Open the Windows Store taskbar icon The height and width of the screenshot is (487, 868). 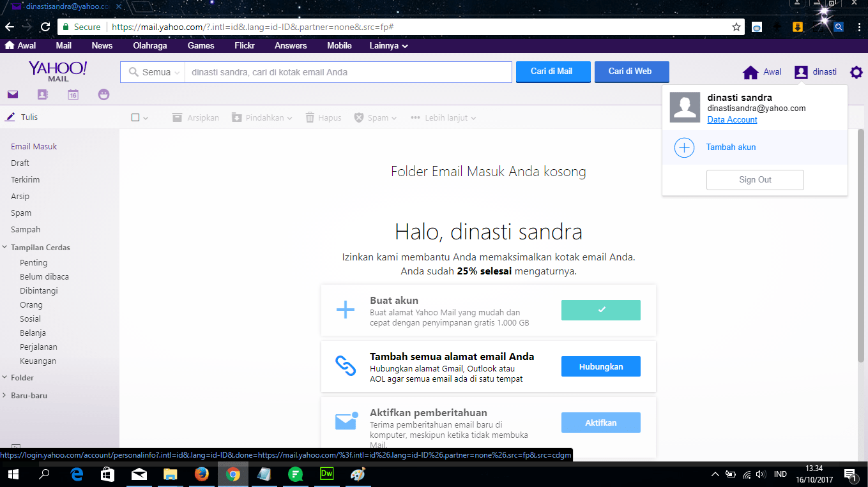(108, 474)
